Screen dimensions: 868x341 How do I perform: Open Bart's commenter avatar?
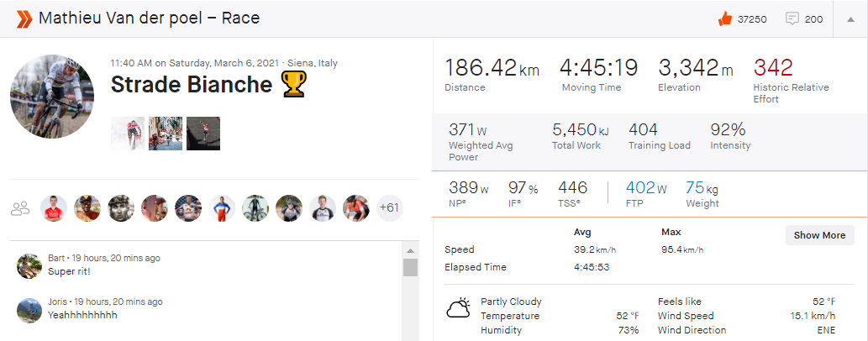point(29,266)
